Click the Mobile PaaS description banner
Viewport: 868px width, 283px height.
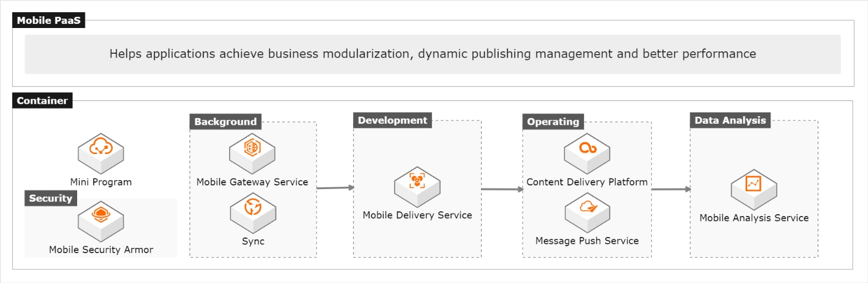point(433,54)
